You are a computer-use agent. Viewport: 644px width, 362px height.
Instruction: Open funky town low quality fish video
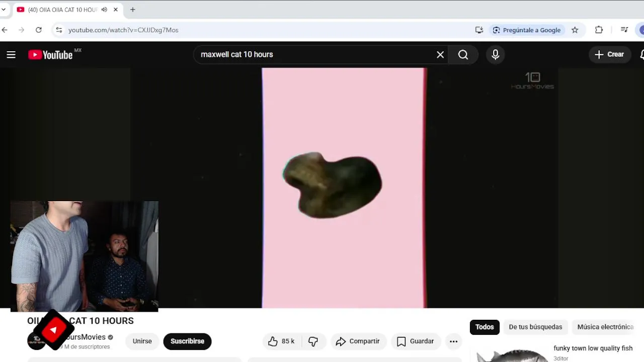pyautogui.click(x=593, y=348)
